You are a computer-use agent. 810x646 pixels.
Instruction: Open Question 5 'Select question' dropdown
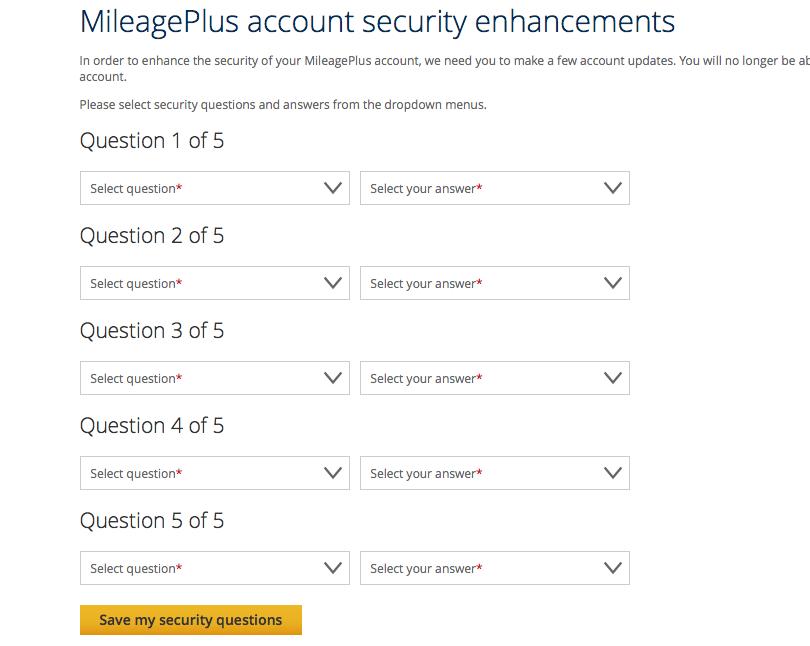click(x=200, y=568)
